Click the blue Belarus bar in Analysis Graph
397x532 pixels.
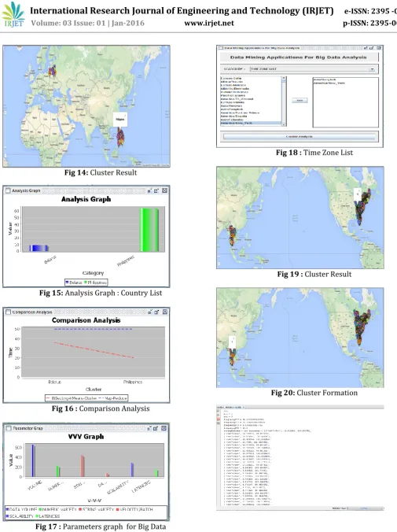click(39, 249)
